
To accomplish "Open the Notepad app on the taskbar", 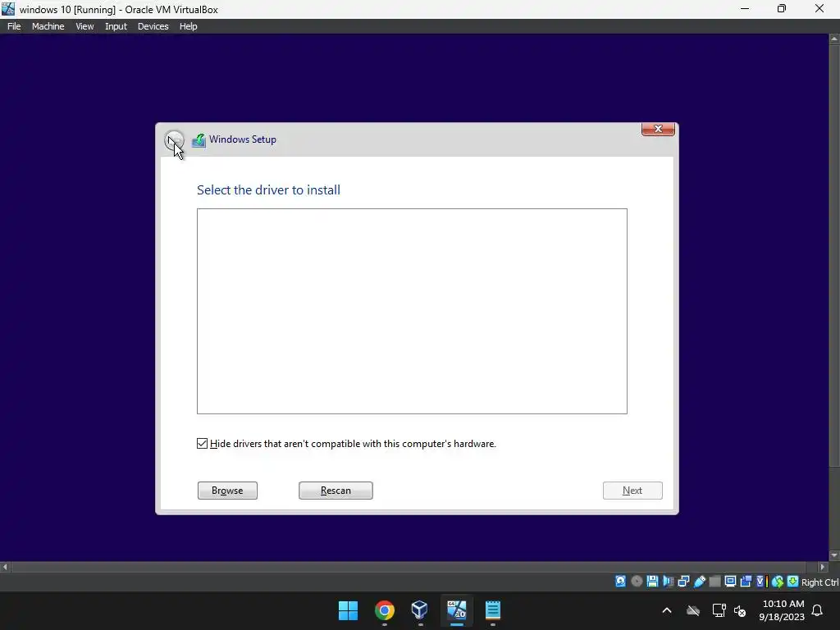I will pyautogui.click(x=492, y=610).
